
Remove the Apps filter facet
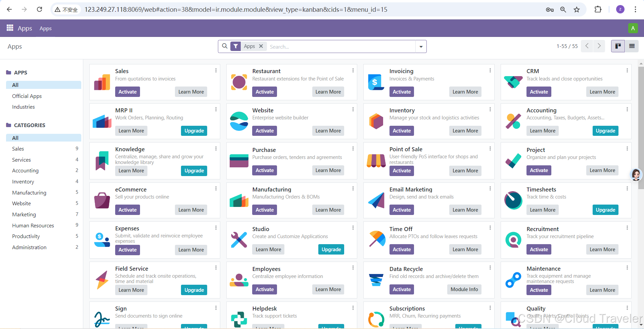coord(261,46)
